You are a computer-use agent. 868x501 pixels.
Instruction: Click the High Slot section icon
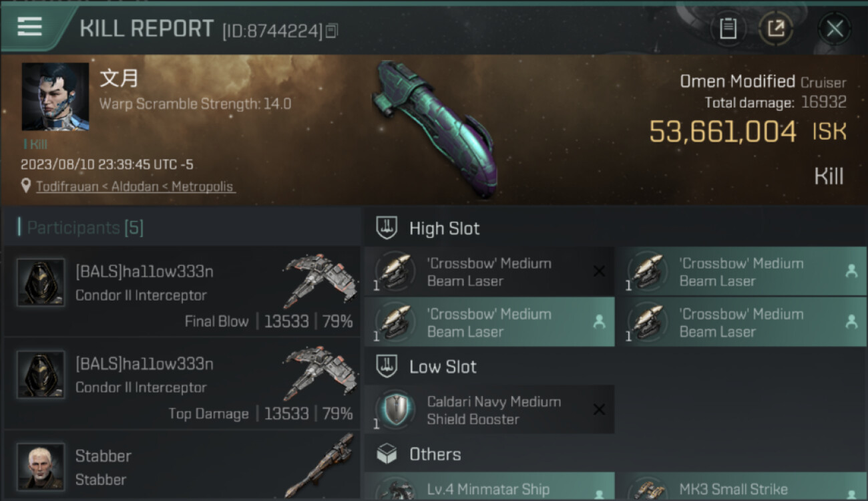(x=387, y=228)
